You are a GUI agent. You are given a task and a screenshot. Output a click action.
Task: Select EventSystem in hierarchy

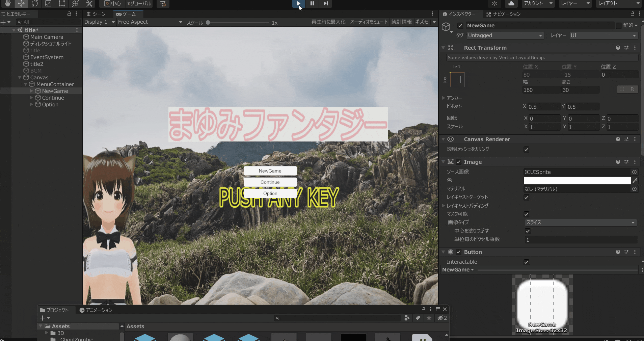click(47, 57)
